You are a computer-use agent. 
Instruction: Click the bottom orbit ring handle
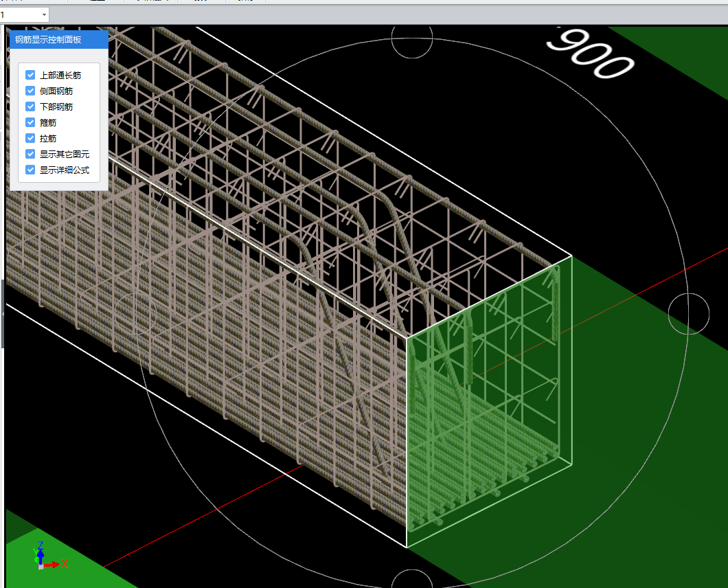[x=412, y=580]
